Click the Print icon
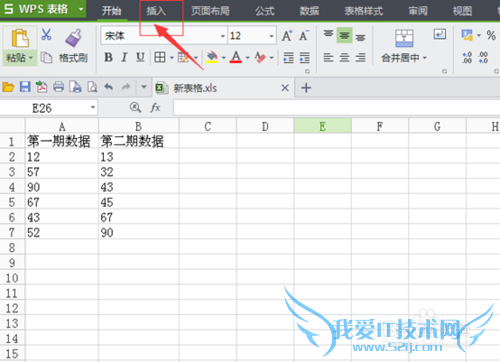Screen dimensions: 500x362 point(59,87)
